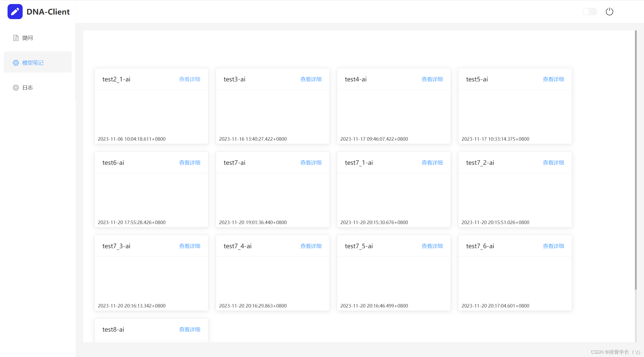Click timestamp 2023-11-20 20:17:04.601+0800
The image size is (644, 357).
pos(495,306)
